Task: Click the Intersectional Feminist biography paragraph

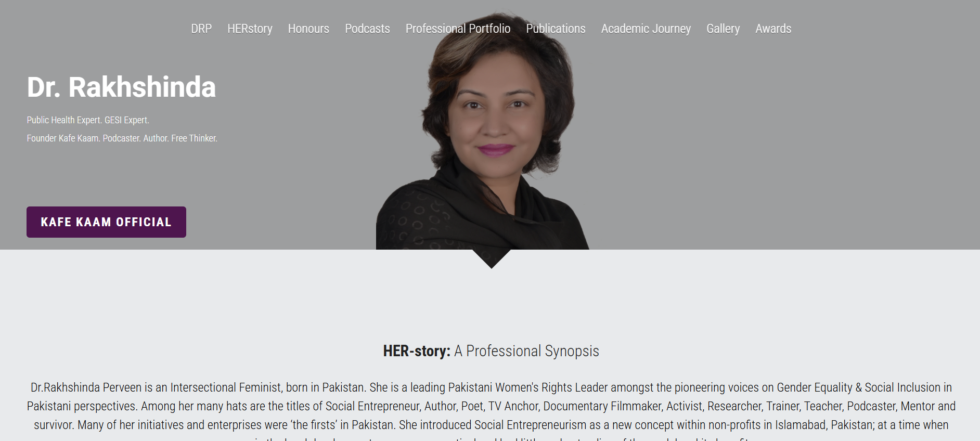Action: pos(491,411)
